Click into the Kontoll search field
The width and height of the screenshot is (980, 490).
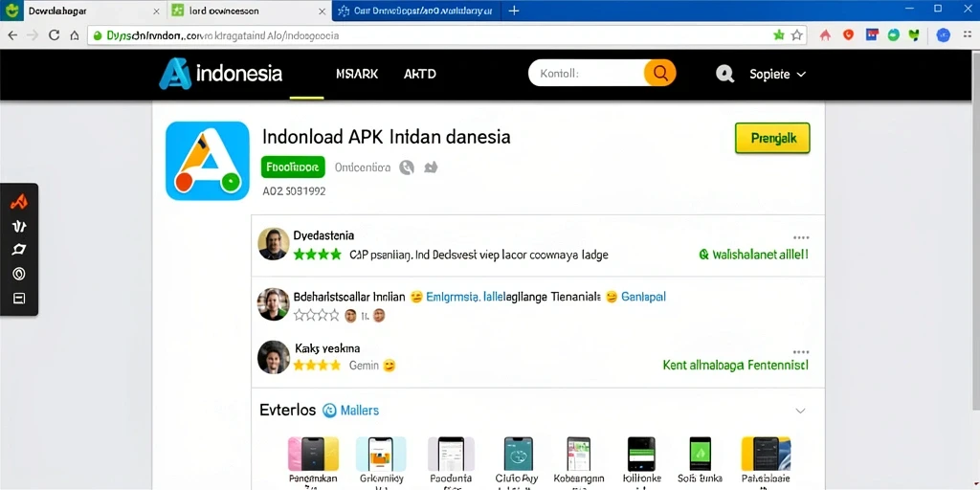pyautogui.click(x=586, y=74)
